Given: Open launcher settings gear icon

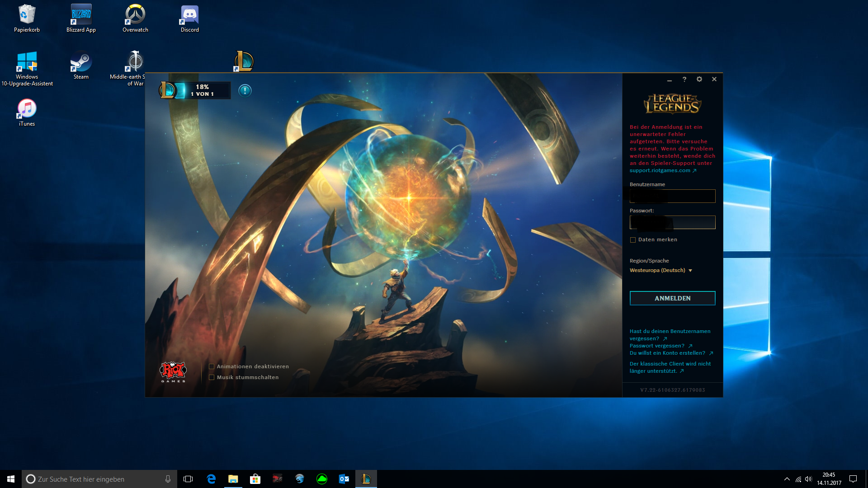Looking at the screenshot, I should pos(699,79).
